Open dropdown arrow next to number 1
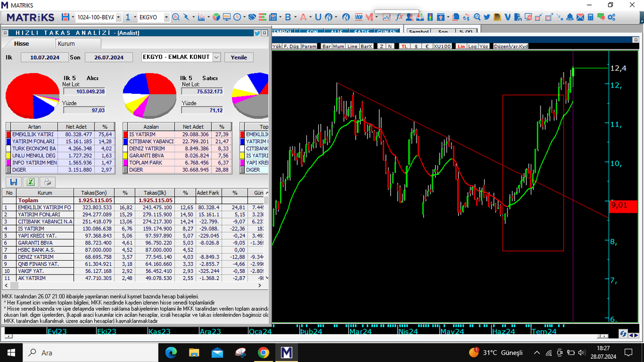The width and height of the screenshot is (644, 362). point(135,17)
